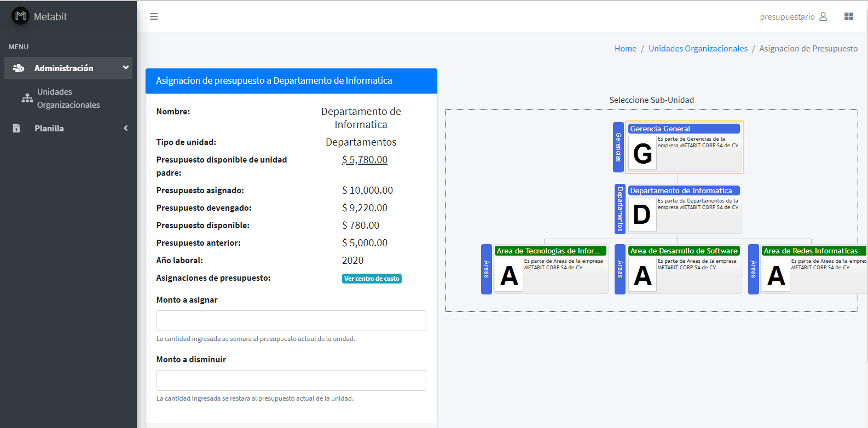Open the grid apps icon in header
This screenshot has width=868, height=428.
pos(849,16)
